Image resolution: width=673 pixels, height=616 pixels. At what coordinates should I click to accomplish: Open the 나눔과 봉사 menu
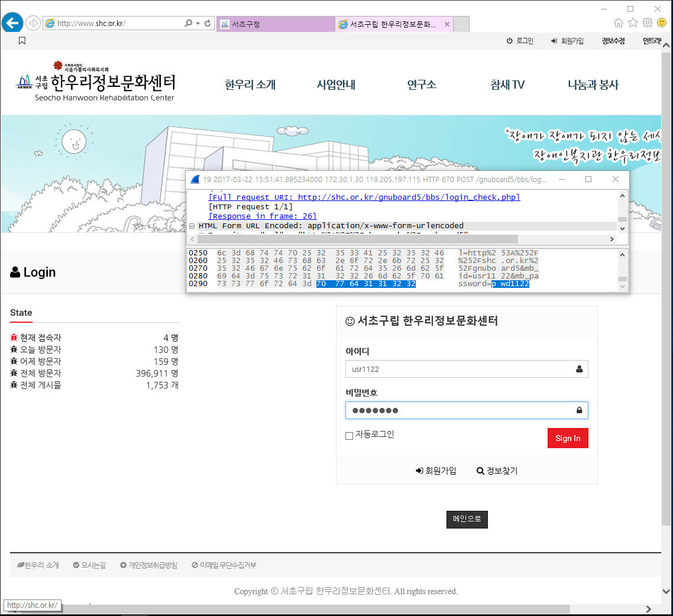pyautogui.click(x=593, y=85)
